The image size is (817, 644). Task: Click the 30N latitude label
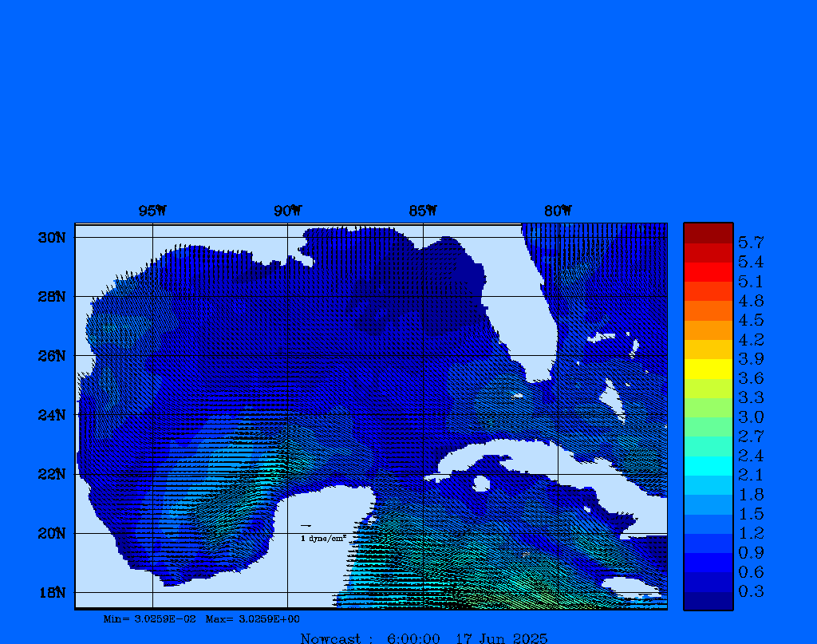pos(50,238)
